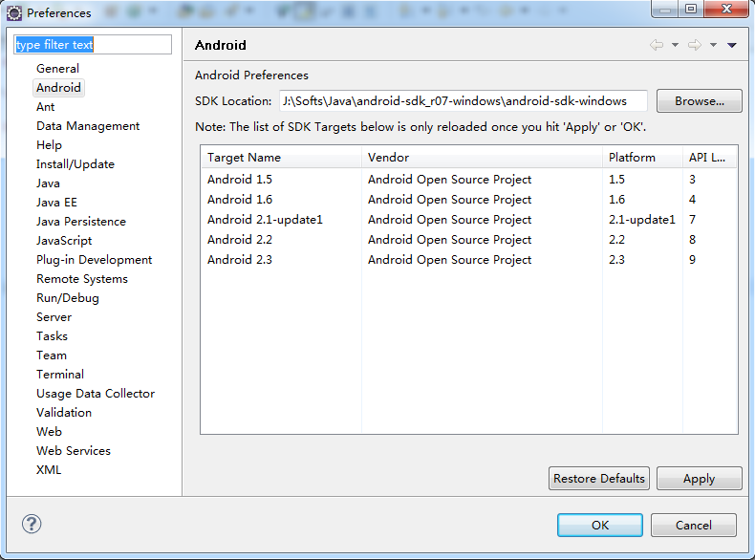Viewport: 755px width, 560px height.
Task: Open Java Persistence preferences
Action: [81, 222]
